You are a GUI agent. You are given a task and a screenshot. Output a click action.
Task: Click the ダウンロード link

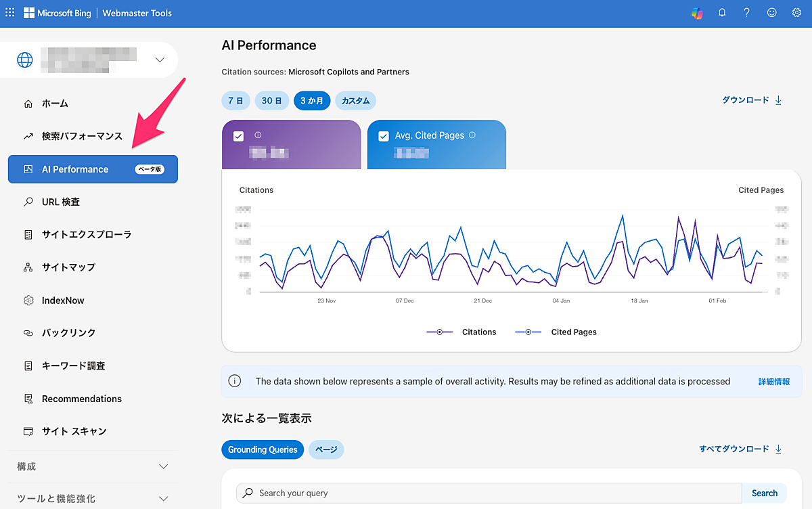(751, 100)
